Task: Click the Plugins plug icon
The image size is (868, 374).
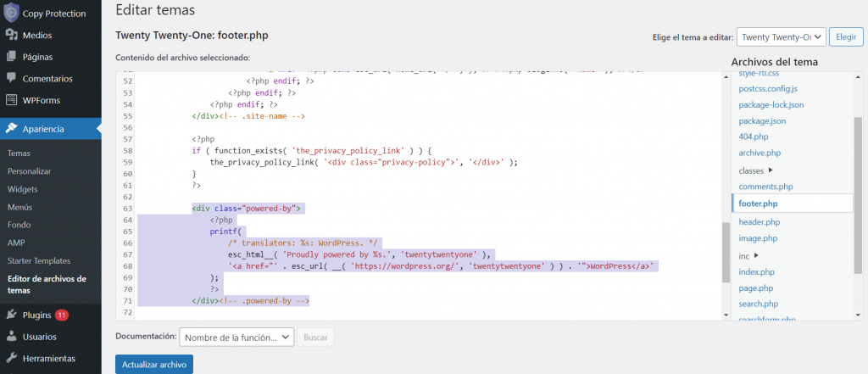Action: pyautogui.click(x=12, y=315)
